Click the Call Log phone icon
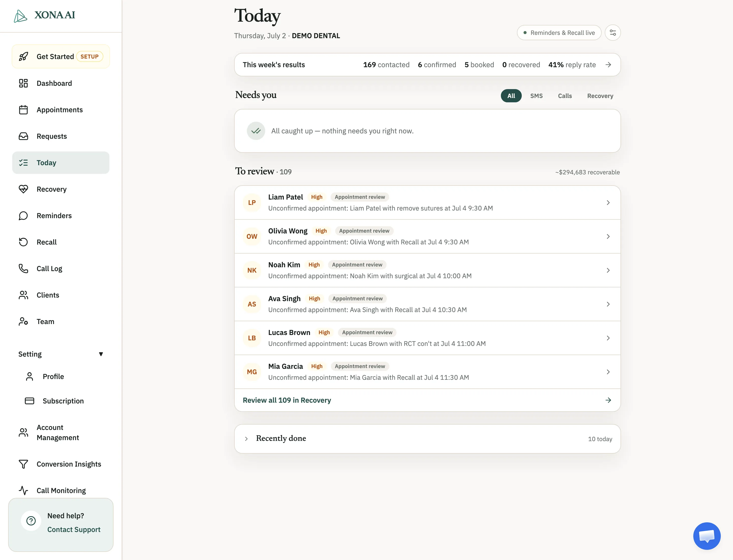 (23, 268)
